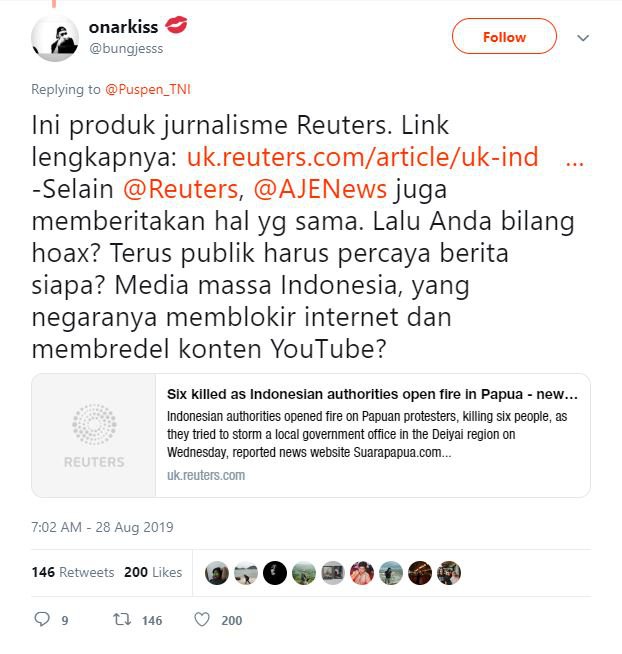This screenshot has width=622, height=654.
Task: Open first liker avatar in the row
Action: pos(217,573)
